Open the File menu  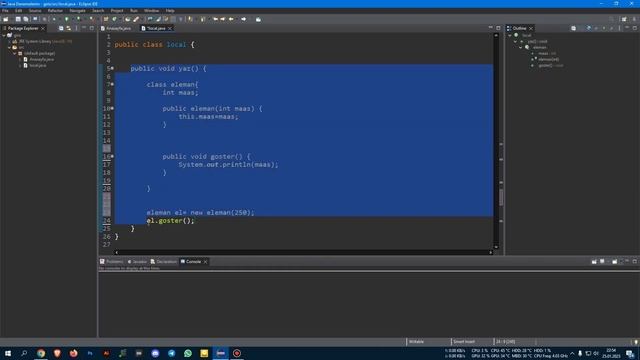tap(5, 11)
